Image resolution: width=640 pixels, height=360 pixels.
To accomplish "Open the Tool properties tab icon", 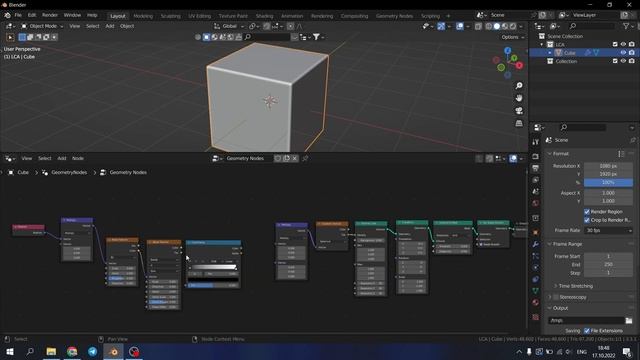I will [536, 142].
